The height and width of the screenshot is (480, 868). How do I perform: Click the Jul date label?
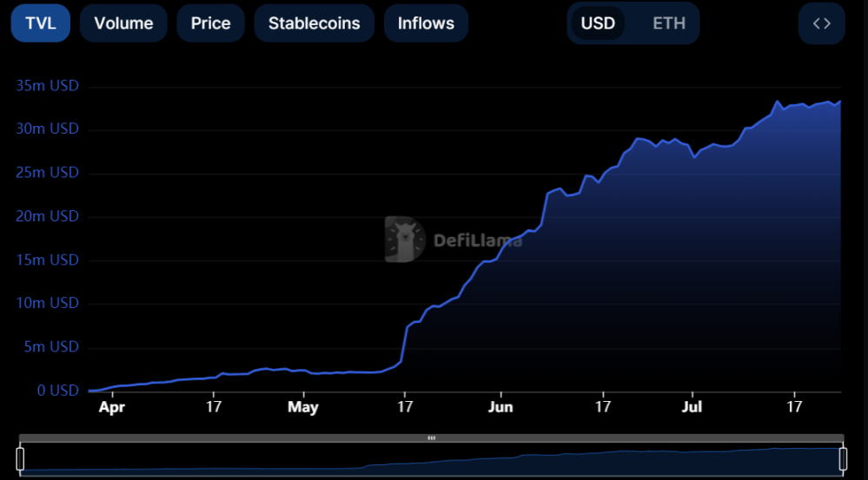tap(692, 408)
